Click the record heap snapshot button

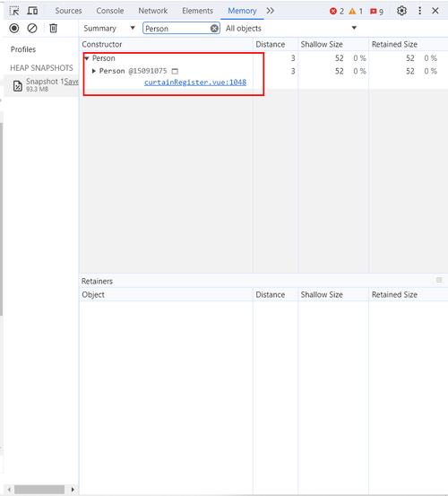14,29
